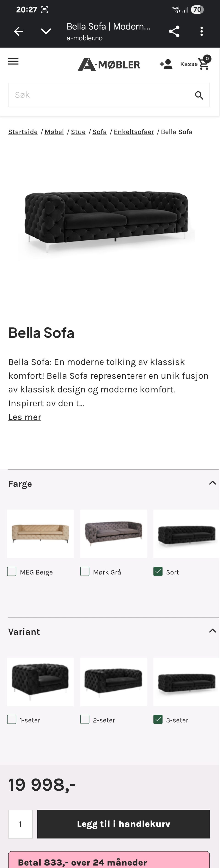Screen dimensions: 220x868
Task: Select the Mørk Grå checkbox
Action: click(85, 571)
